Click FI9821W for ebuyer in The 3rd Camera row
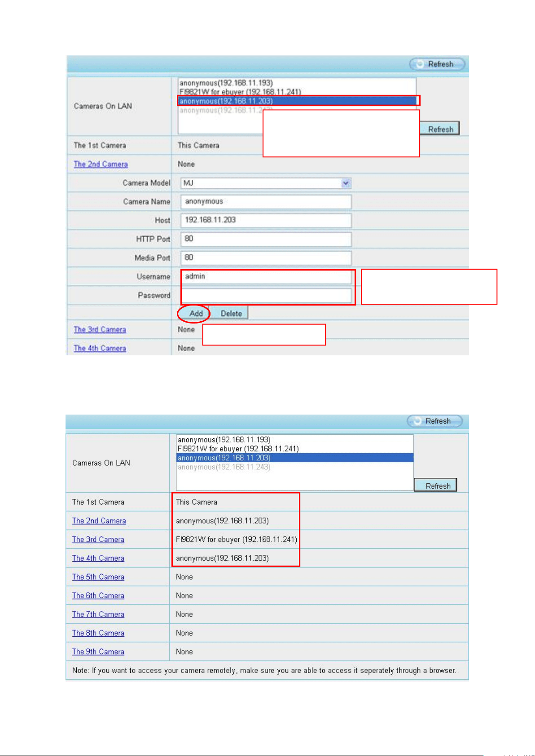The height and width of the screenshot is (756, 535). click(237, 540)
